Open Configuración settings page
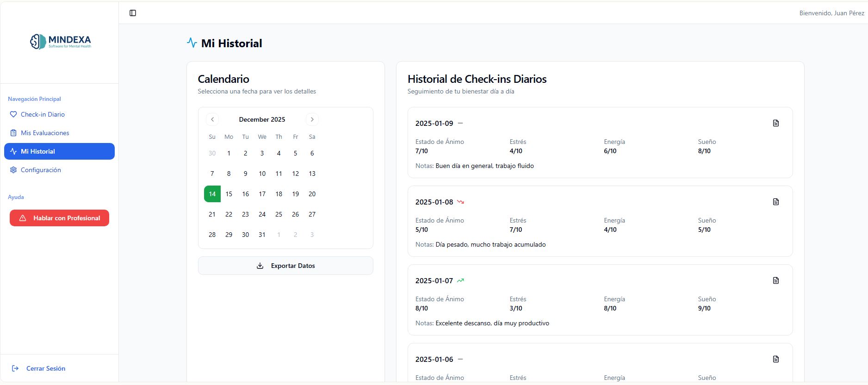Viewport: 868px width, 385px height. pos(41,170)
